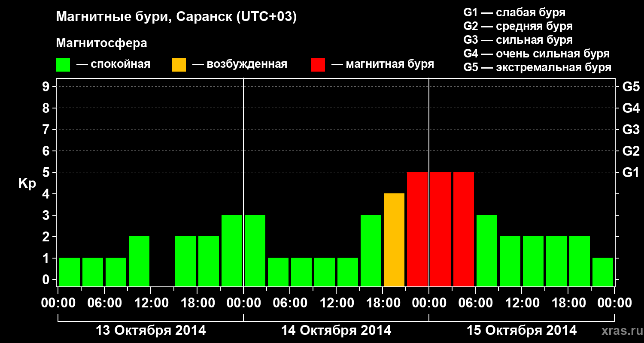Click the green Kp 3 bar starting at 00:00 on 14 October
This screenshot has width=644, height=343.
[255, 250]
